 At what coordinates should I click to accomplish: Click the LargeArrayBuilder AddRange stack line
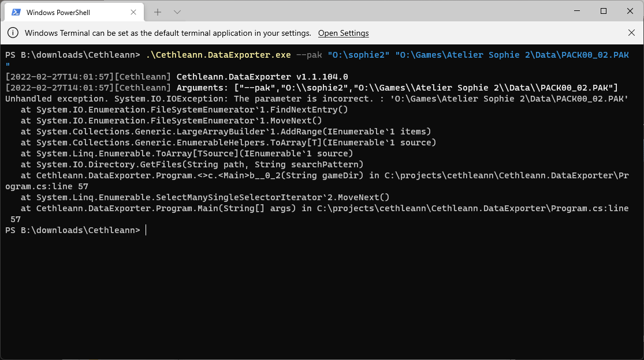pos(226,132)
